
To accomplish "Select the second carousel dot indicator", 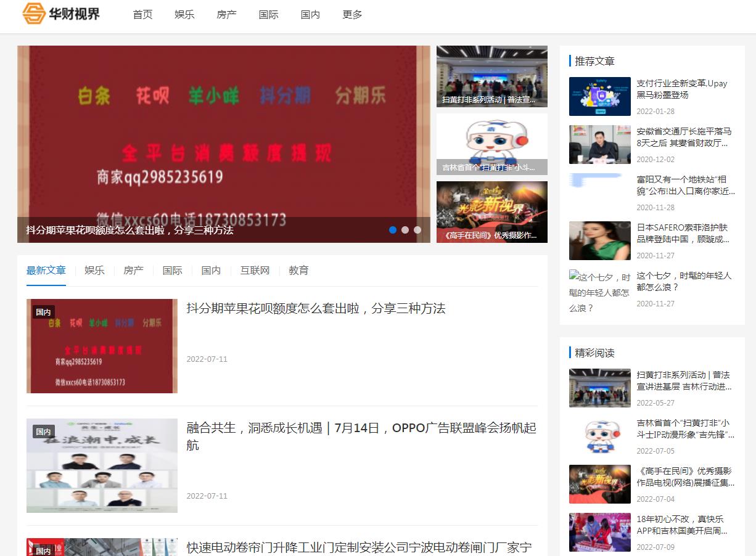I will pyautogui.click(x=405, y=230).
